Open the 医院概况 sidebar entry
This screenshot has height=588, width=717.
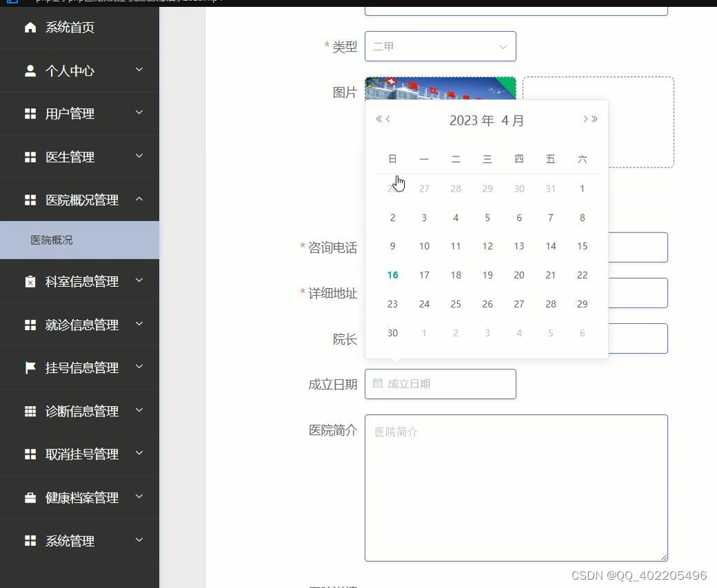click(x=52, y=239)
